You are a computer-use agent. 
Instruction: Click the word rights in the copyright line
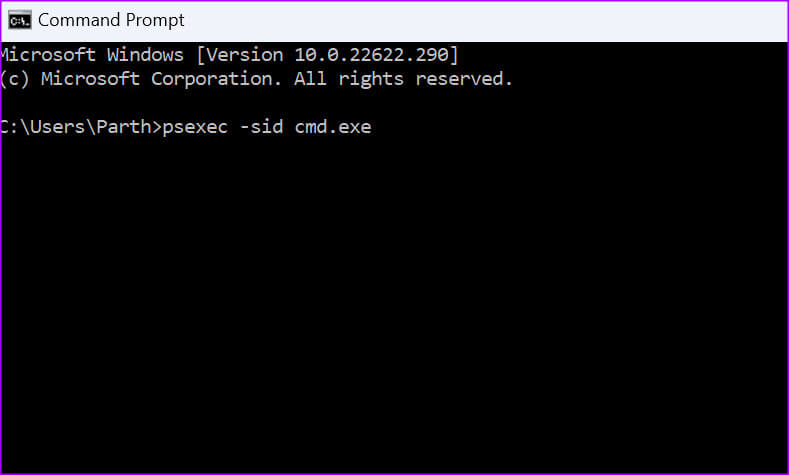371,79
